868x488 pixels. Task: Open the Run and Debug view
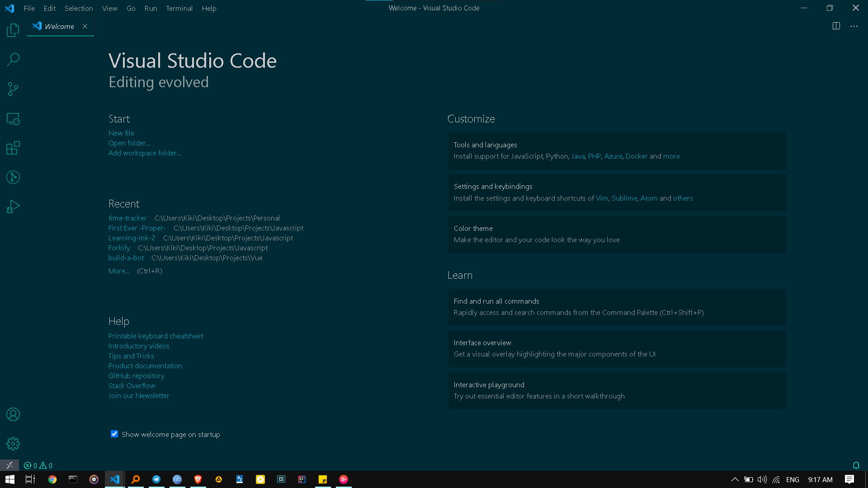13,206
